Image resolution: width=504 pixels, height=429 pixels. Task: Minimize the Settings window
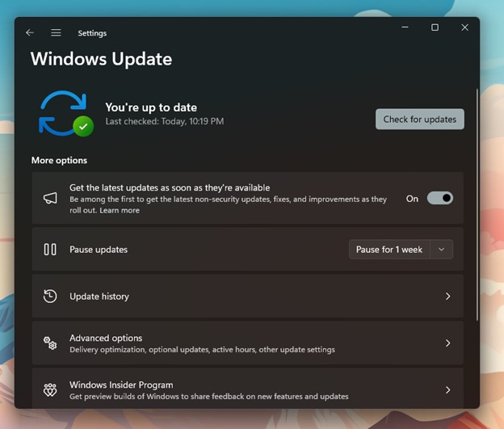click(405, 27)
